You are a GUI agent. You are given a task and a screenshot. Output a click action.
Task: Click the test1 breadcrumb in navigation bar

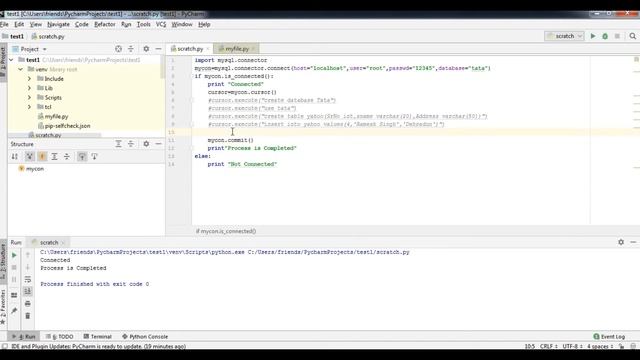tap(13, 36)
